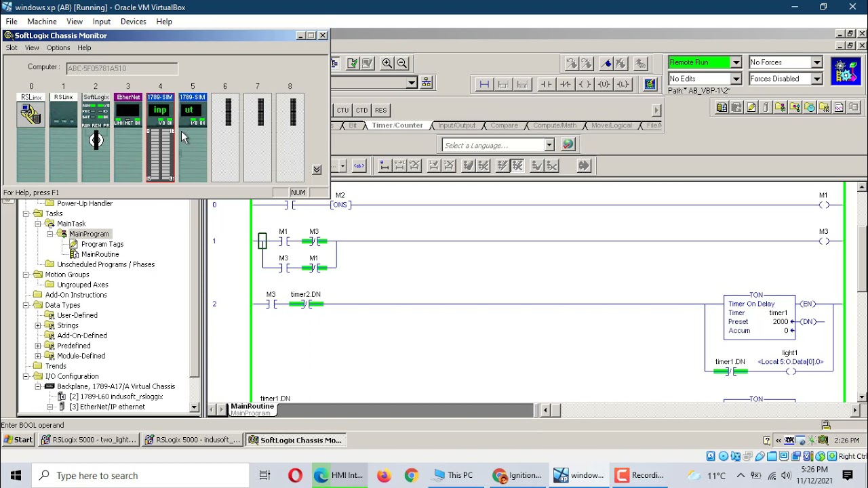The height and width of the screenshot is (488, 868).
Task: Open Program Tags in the tree
Action: [x=102, y=244]
